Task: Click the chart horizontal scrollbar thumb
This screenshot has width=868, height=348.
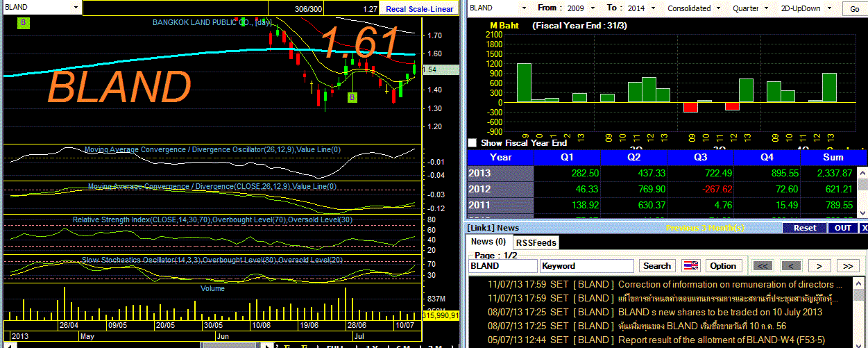Action: (230, 345)
